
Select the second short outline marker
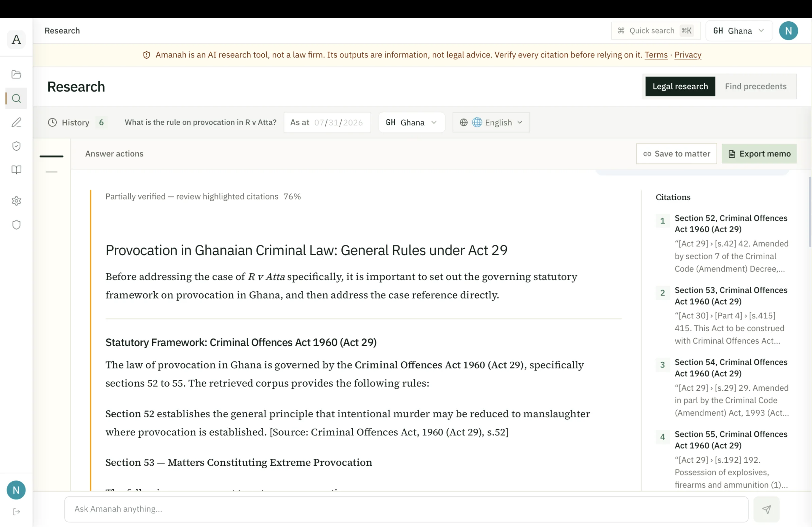[x=51, y=172]
